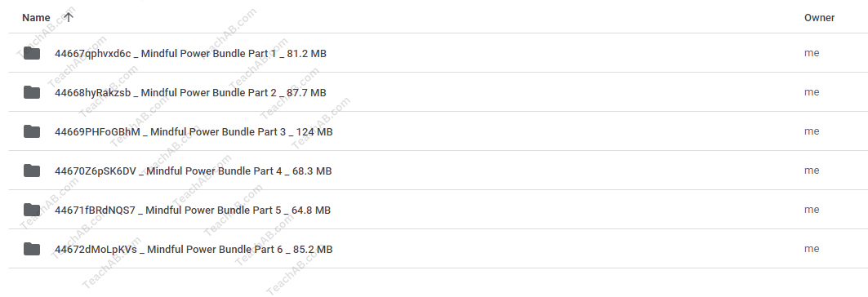Click the folder icon for Bundle Part 4
Screen dimensions: 868x297
32,171
